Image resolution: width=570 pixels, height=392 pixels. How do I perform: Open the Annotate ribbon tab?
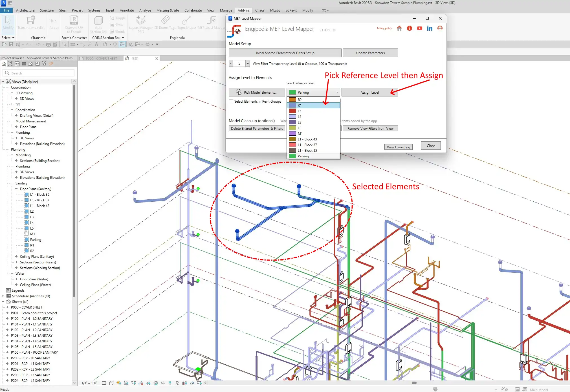(127, 10)
